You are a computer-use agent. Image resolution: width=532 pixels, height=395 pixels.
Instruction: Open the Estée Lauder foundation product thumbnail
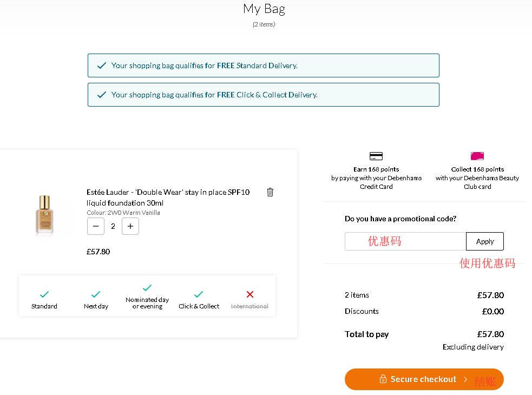[x=44, y=215]
